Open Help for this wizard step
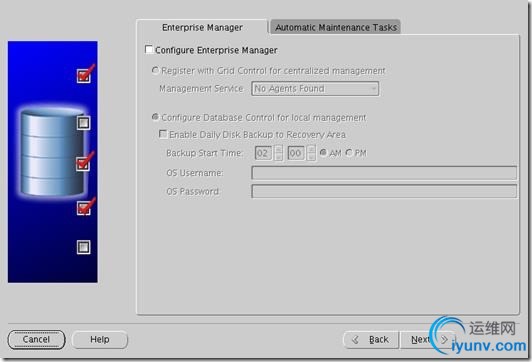Image resolution: width=532 pixels, height=362 pixels. click(100, 339)
